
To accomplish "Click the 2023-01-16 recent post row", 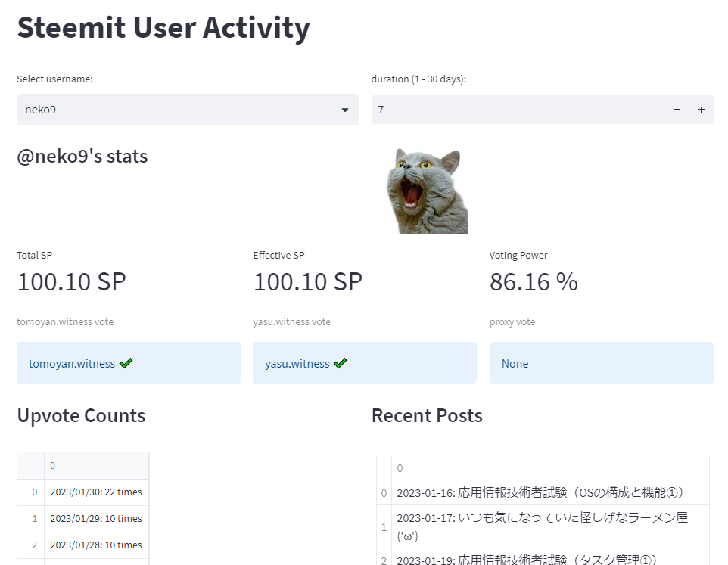I will (540, 493).
